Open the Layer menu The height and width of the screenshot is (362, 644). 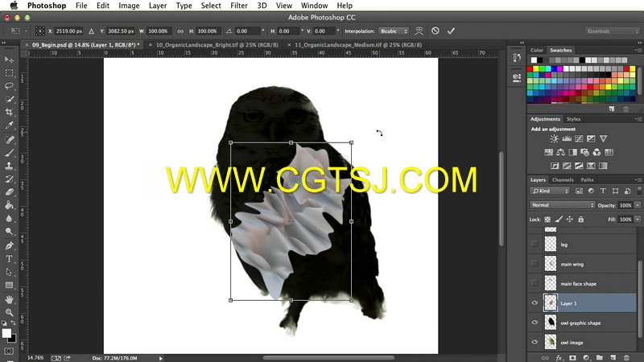158,6
